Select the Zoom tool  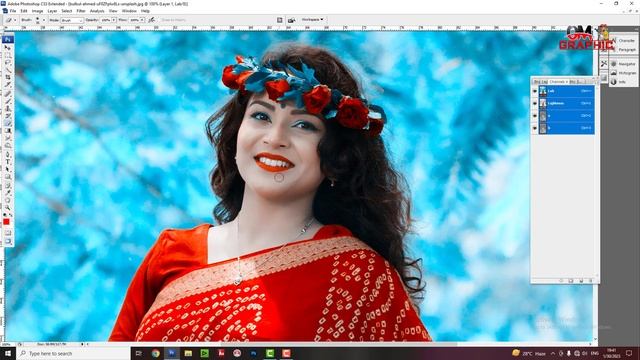(x=7, y=207)
